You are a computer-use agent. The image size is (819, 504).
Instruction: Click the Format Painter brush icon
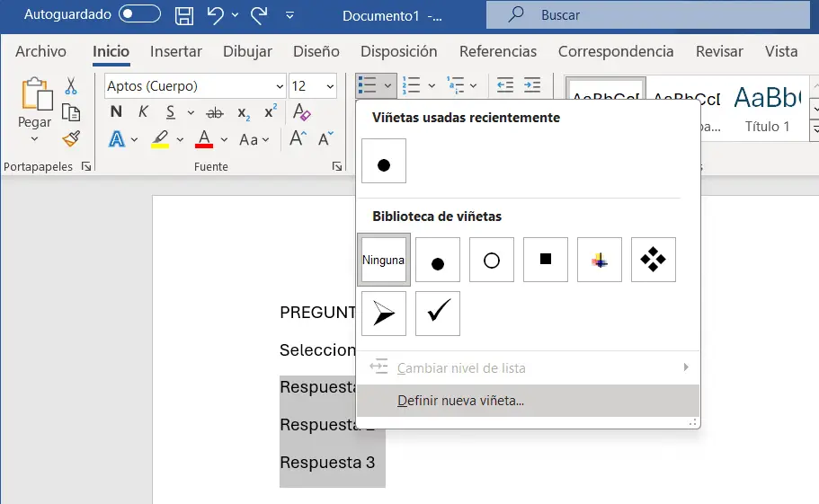click(x=71, y=138)
